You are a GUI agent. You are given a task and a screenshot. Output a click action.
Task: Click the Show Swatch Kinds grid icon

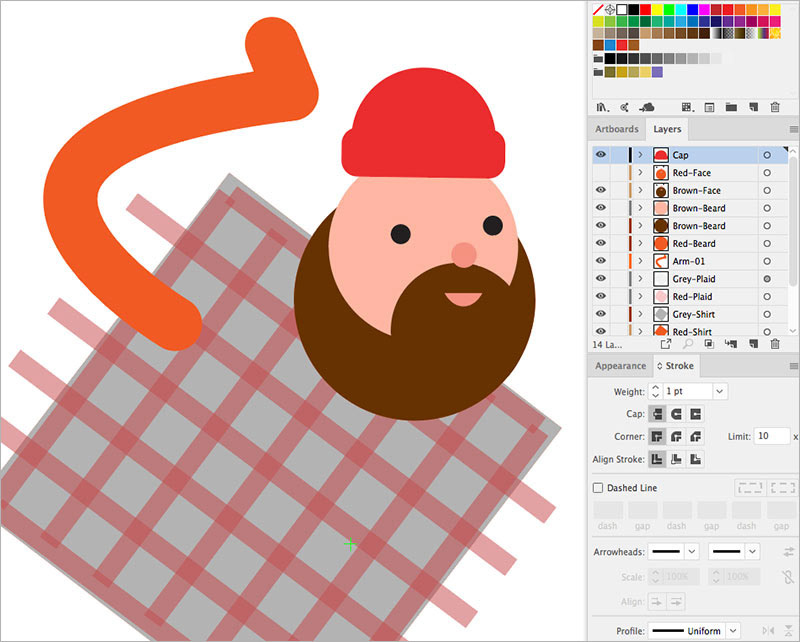[x=687, y=107]
